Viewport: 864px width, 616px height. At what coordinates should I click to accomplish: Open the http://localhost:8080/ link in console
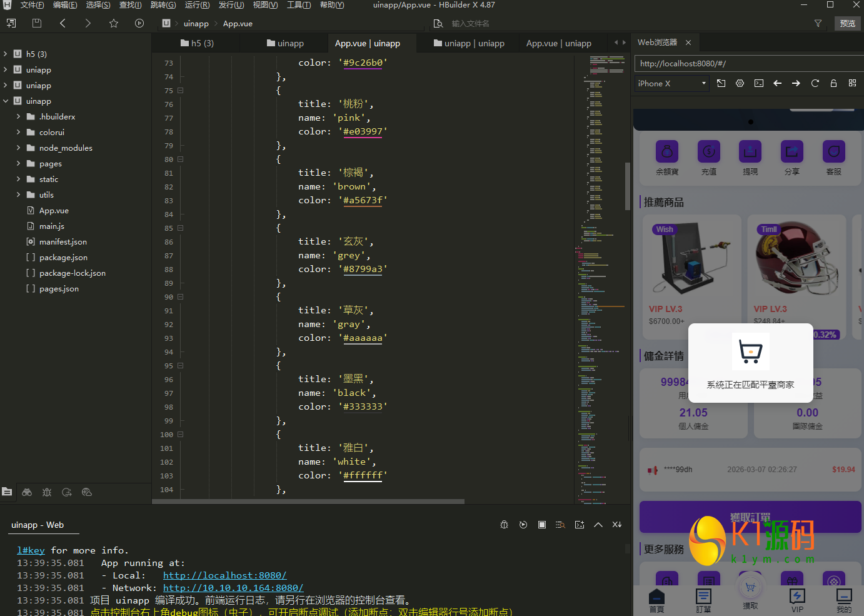[224, 575]
